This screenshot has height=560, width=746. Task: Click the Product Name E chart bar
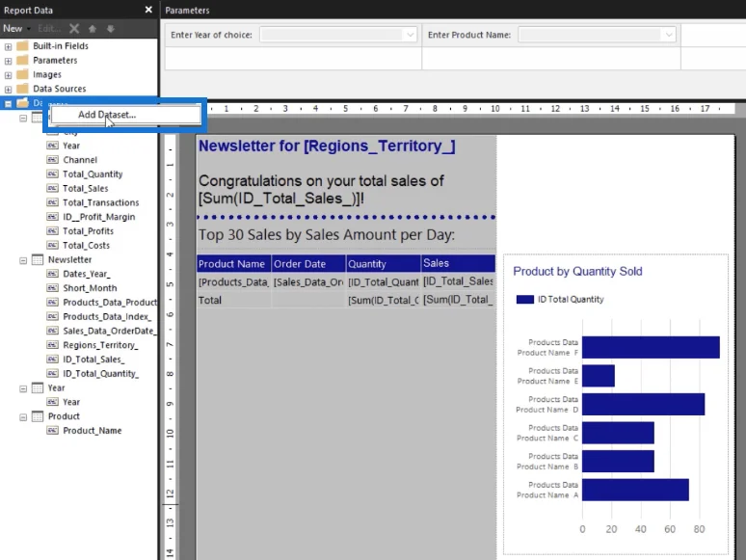click(x=598, y=376)
